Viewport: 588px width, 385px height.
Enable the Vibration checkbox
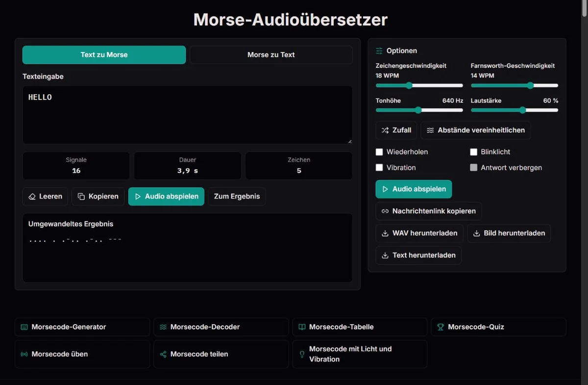pos(379,168)
